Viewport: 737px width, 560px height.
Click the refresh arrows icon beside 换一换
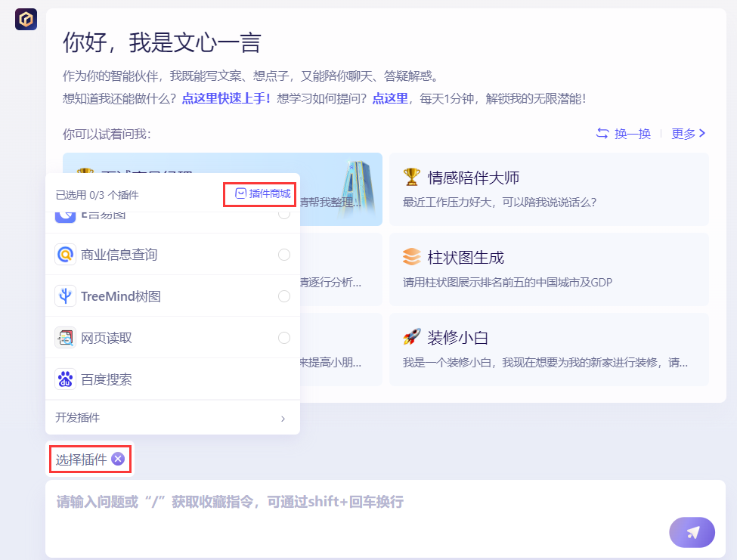point(602,134)
